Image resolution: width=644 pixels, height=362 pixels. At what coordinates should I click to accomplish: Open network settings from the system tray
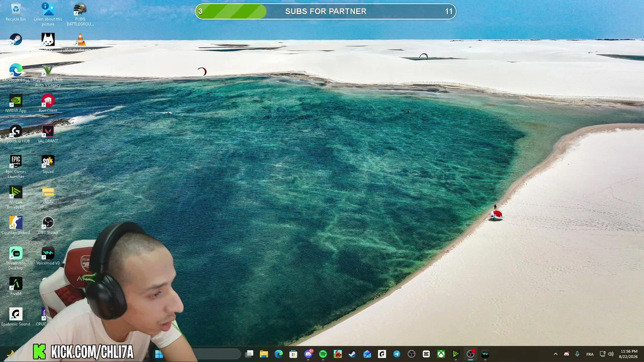pyautogui.click(x=603, y=354)
